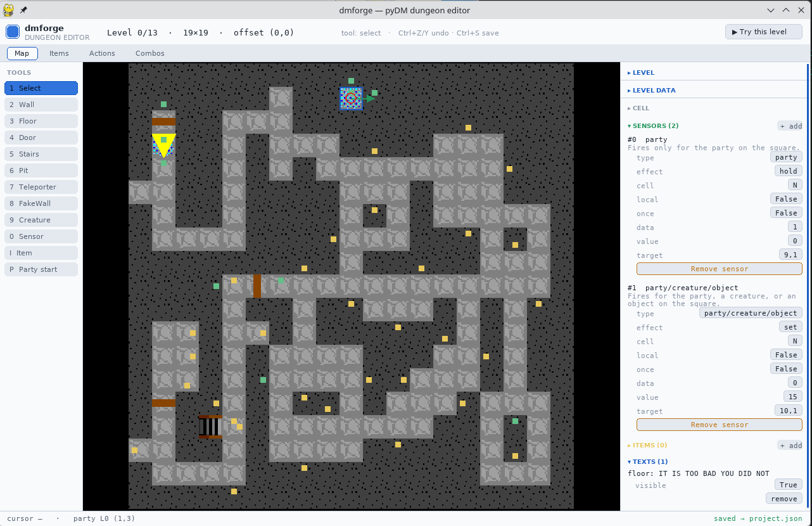The image size is (812, 526).
Task: Toggle sensor #0 once False value
Action: click(x=786, y=213)
